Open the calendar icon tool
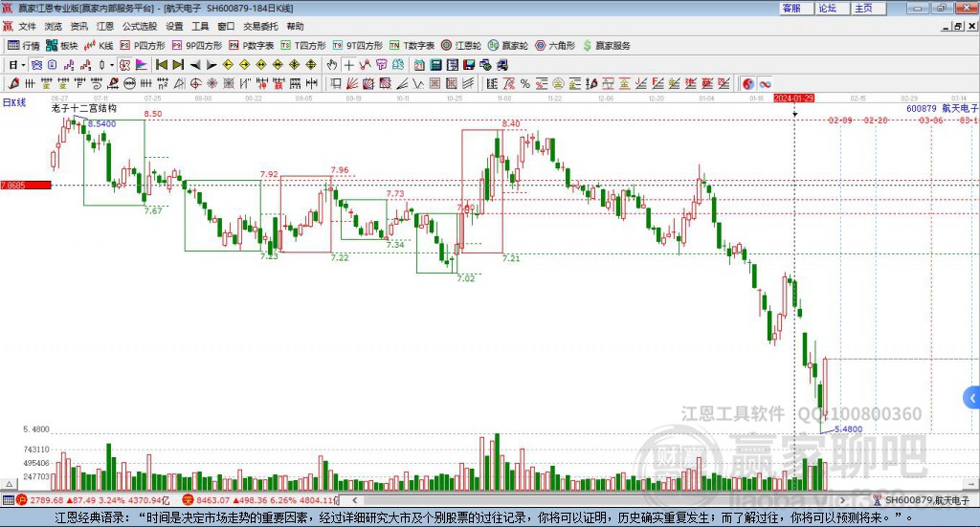The height and width of the screenshot is (527, 980). point(419,65)
